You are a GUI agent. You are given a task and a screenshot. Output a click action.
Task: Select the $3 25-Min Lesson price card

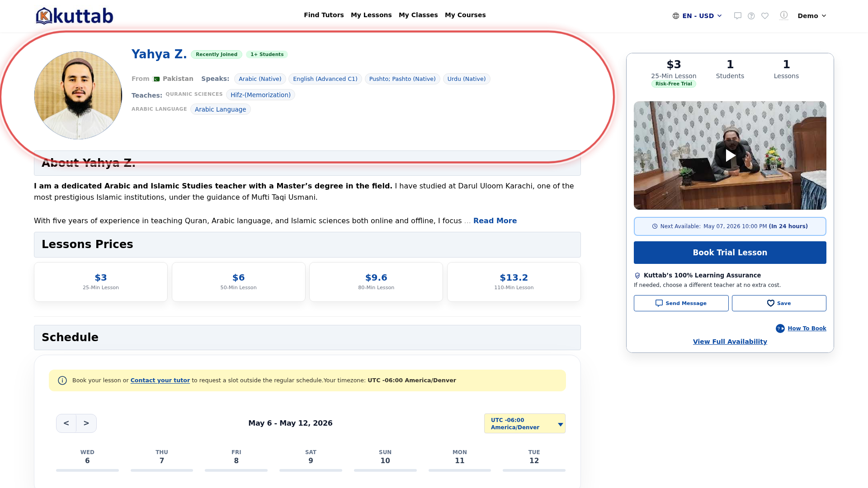(101, 282)
